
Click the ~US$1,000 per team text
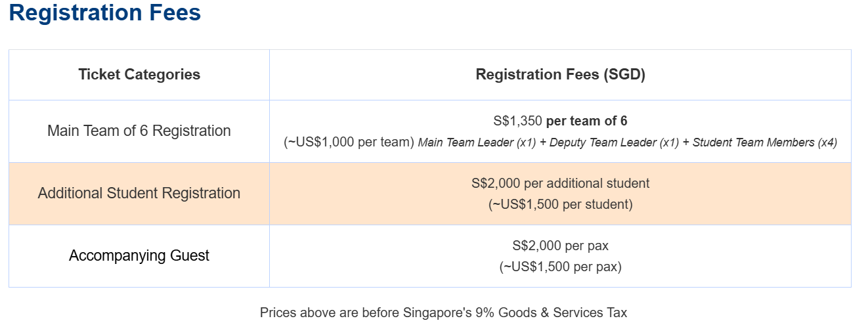pyautogui.click(x=349, y=142)
